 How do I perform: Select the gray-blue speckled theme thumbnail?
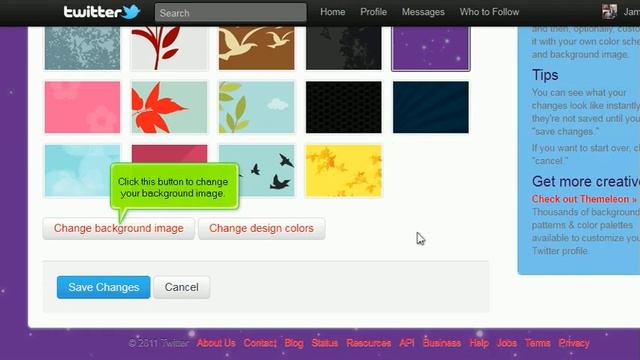click(x=82, y=48)
